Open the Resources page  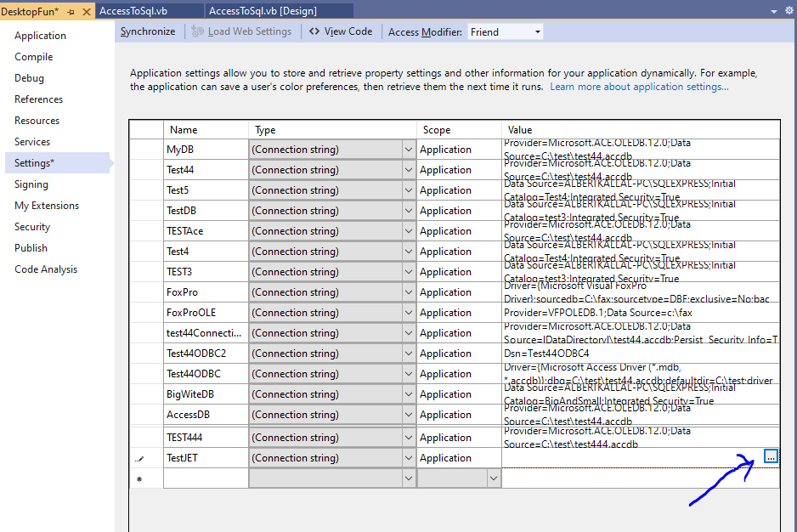(x=37, y=121)
